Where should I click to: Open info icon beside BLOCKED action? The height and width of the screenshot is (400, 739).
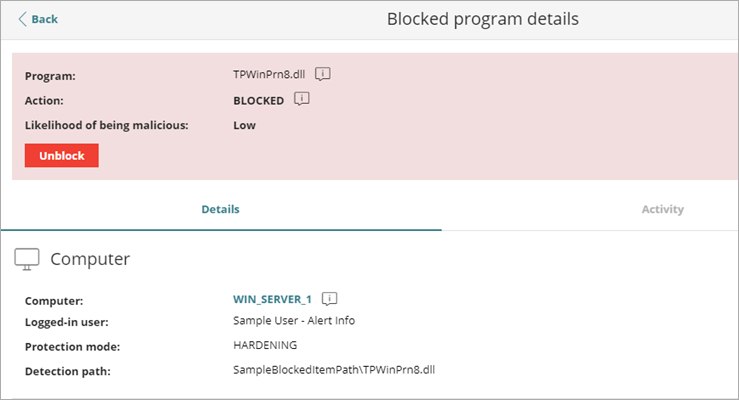coord(301,99)
